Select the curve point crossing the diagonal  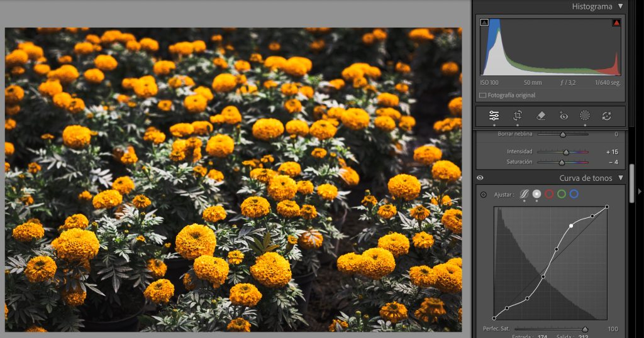tap(543, 277)
